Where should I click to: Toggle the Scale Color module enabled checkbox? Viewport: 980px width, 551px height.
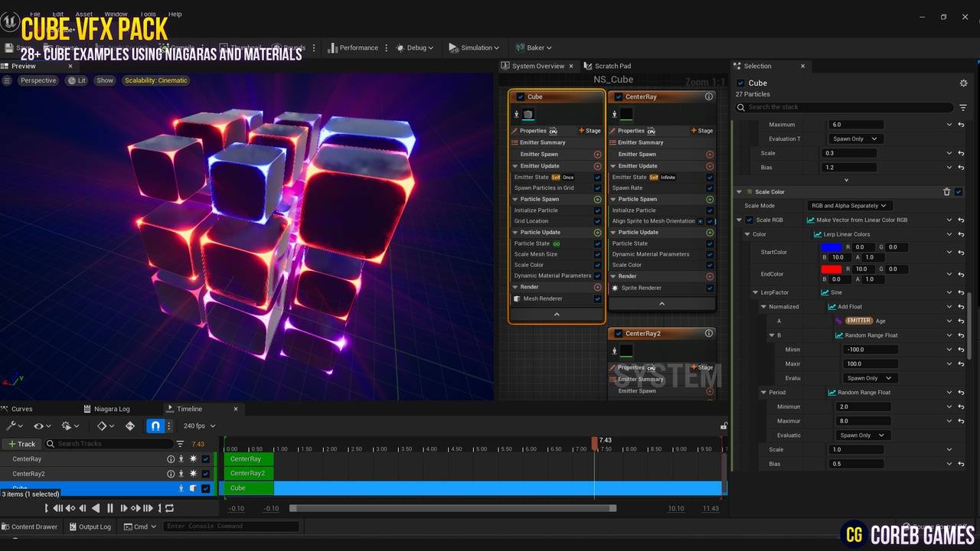tap(959, 192)
